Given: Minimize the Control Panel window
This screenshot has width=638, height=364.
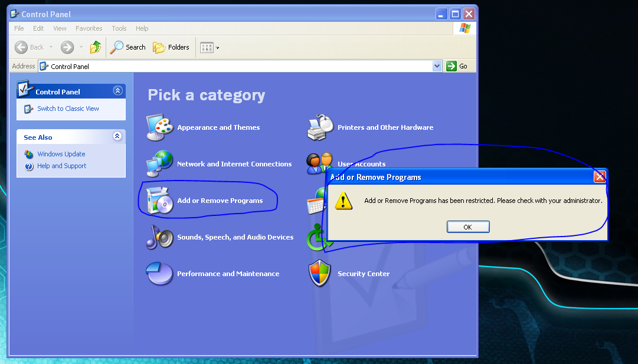Looking at the screenshot, I should 441,14.
